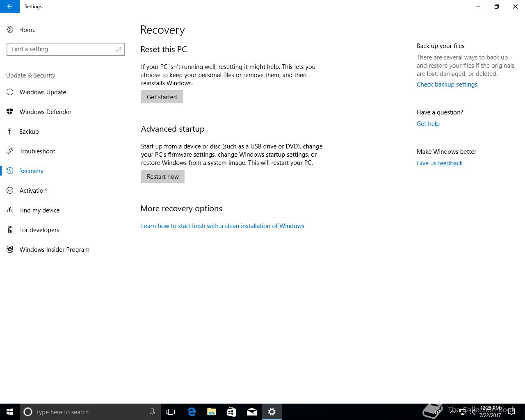Click Get started to reset this PC
The width and height of the screenshot is (525, 420).
[162, 97]
